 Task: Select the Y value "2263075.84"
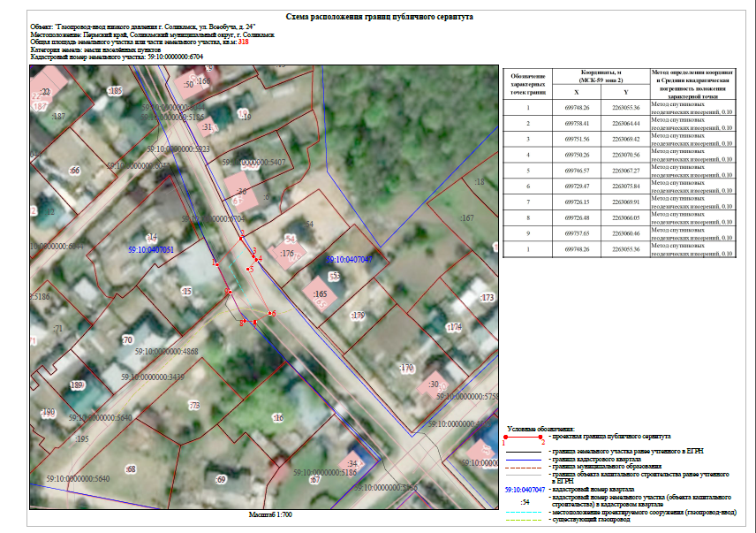pos(626,187)
